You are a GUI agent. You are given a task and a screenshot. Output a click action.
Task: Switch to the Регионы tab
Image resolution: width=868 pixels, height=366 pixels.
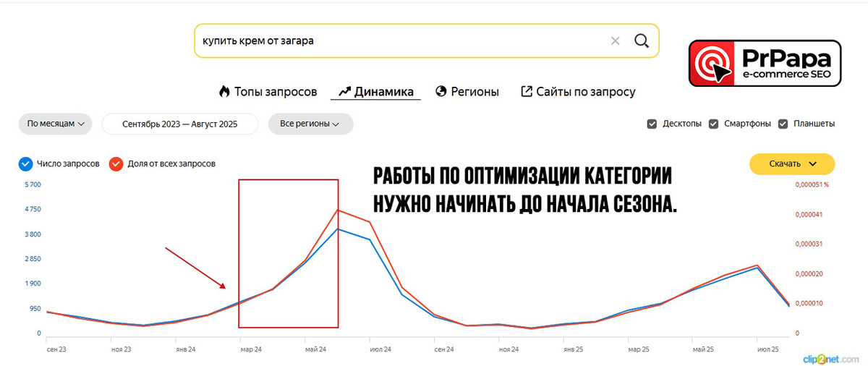pos(467,91)
